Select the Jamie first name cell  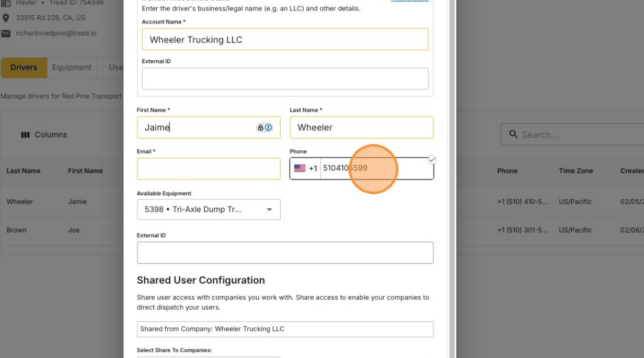click(77, 202)
